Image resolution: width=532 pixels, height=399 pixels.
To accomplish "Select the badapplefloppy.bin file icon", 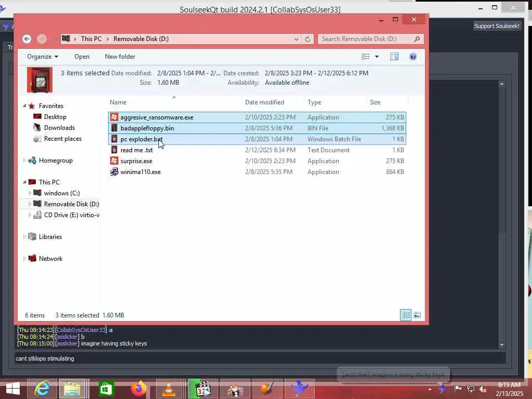I will [114, 128].
